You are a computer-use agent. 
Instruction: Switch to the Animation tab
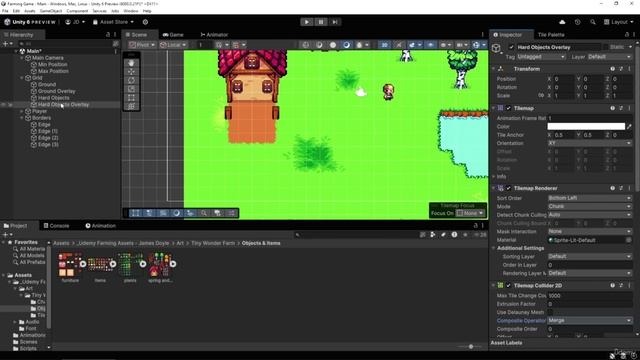pyautogui.click(x=101, y=226)
